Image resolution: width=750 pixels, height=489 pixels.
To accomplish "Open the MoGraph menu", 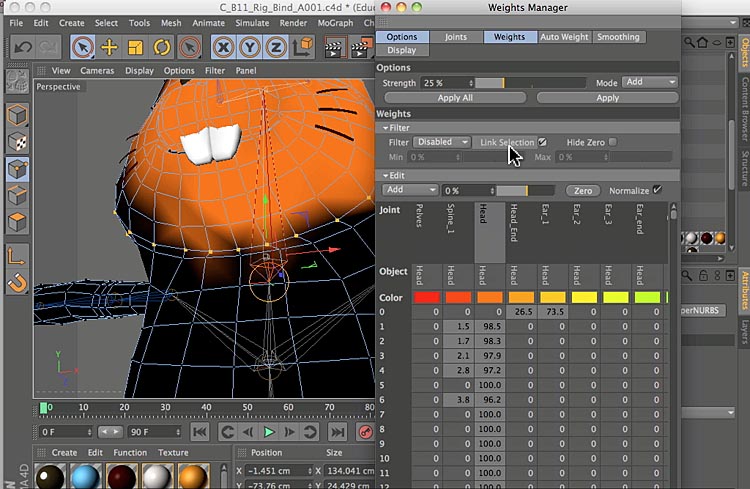I will (335, 23).
